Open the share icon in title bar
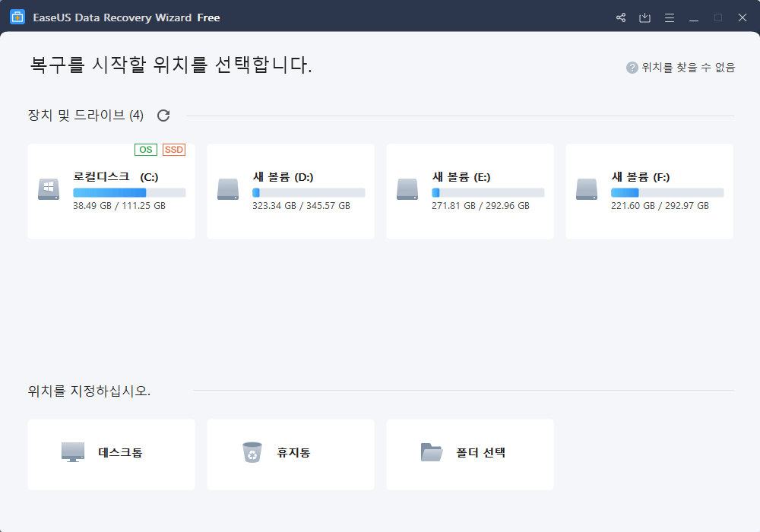Viewport: 760px width, 532px height. pyautogui.click(x=620, y=17)
